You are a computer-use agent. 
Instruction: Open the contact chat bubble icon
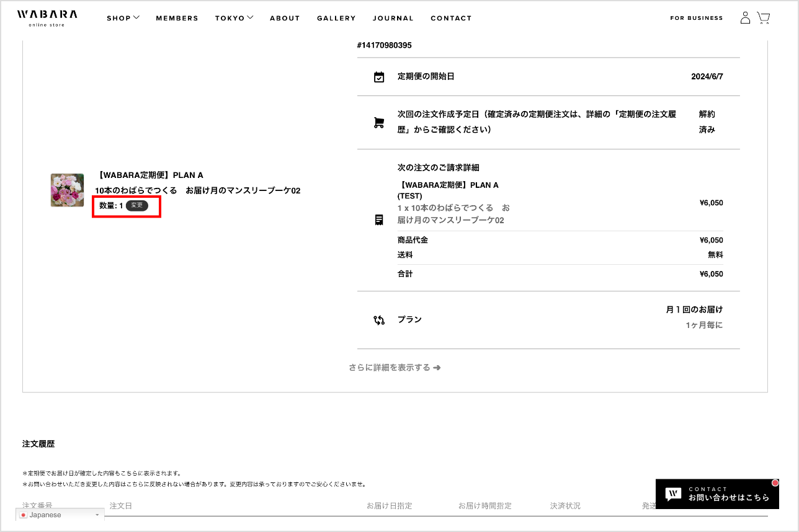click(x=673, y=494)
